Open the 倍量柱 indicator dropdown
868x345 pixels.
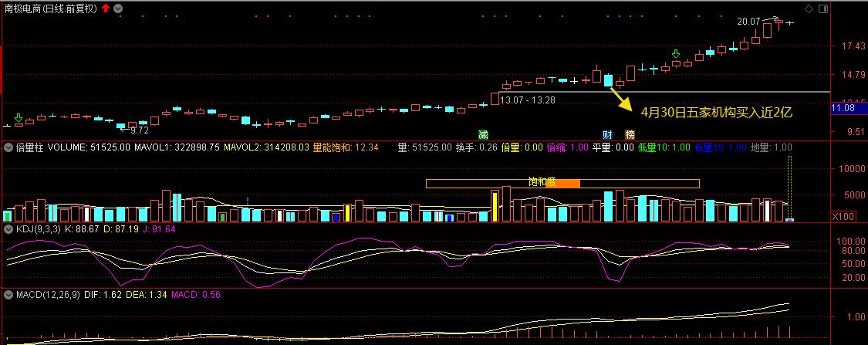point(8,147)
